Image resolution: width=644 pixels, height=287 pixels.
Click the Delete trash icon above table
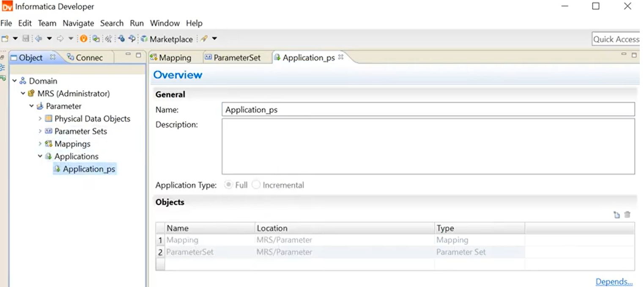click(628, 215)
